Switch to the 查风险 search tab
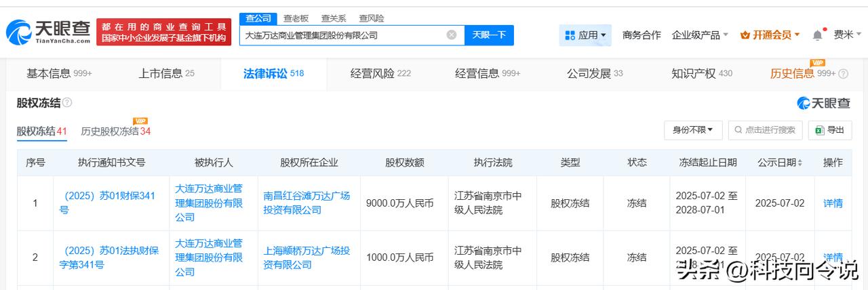The image size is (868, 290). coord(371,18)
